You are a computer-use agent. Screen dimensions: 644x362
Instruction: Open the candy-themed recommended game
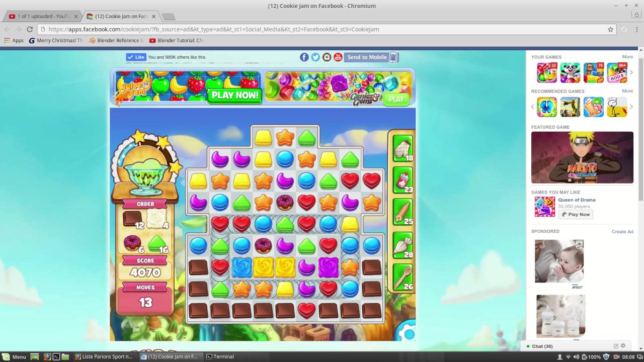[594, 107]
